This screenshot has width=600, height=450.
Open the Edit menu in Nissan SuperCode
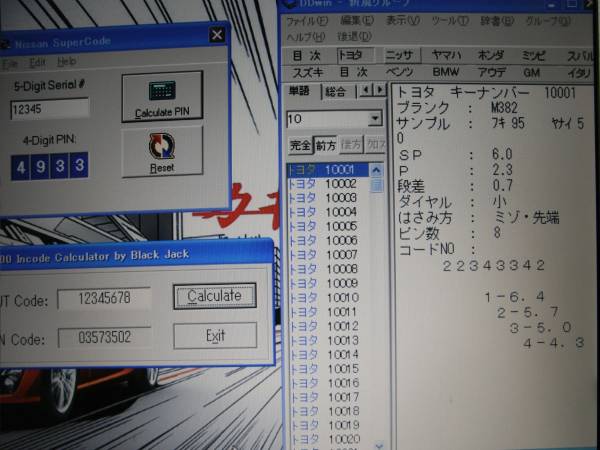[38, 62]
